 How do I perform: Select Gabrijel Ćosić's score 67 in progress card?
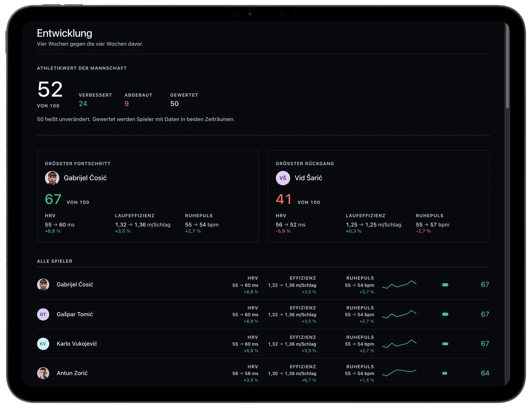click(53, 199)
